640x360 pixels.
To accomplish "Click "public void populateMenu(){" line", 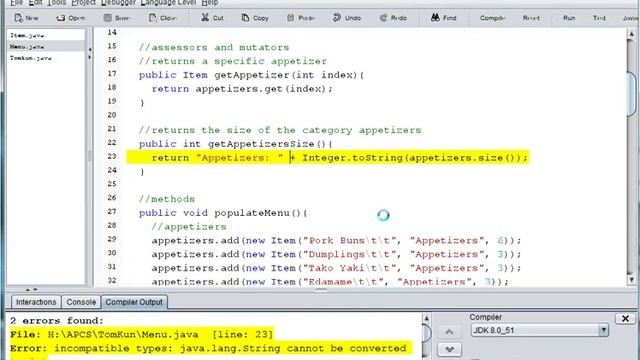I will pos(223,213).
